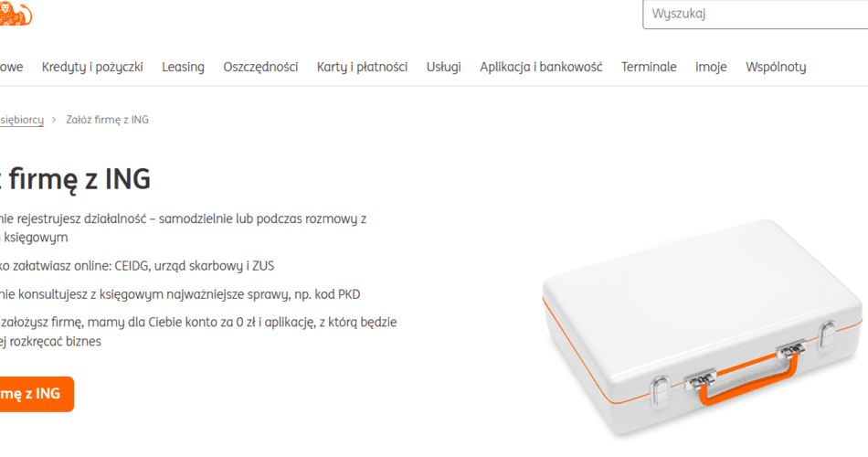The height and width of the screenshot is (457, 868).
Task: Focus the Wyszukaj search field
Action: (x=755, y=14)
